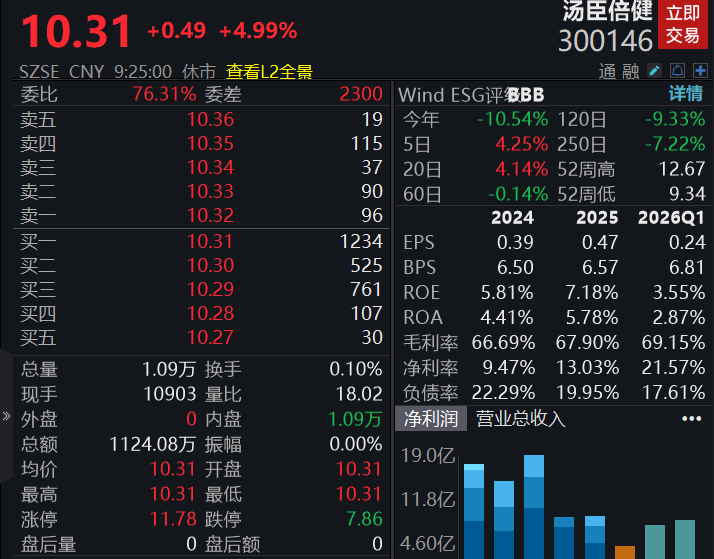Click 委比 value 76.31%
The height and width of the screenshot is (559, 714).
point(164,94)
